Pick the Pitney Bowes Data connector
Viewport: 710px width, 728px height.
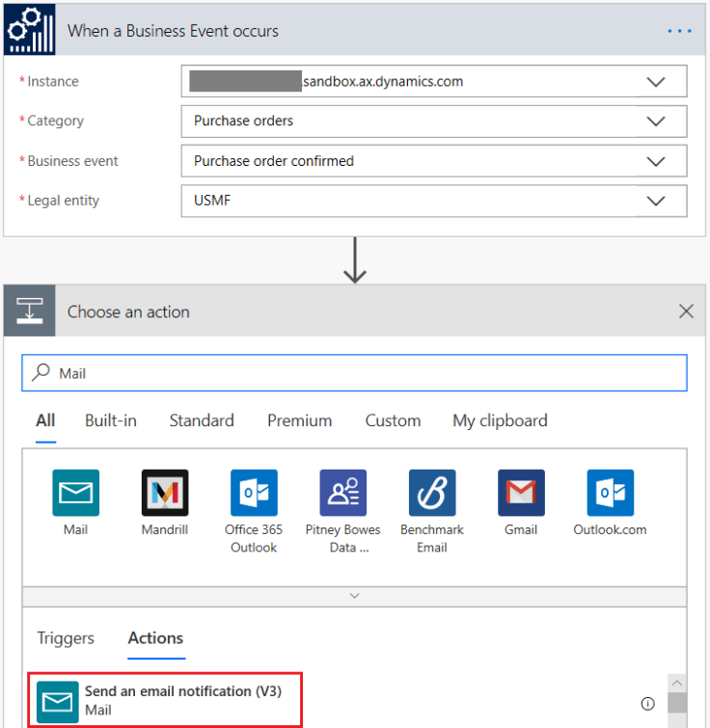click(342, 493)
